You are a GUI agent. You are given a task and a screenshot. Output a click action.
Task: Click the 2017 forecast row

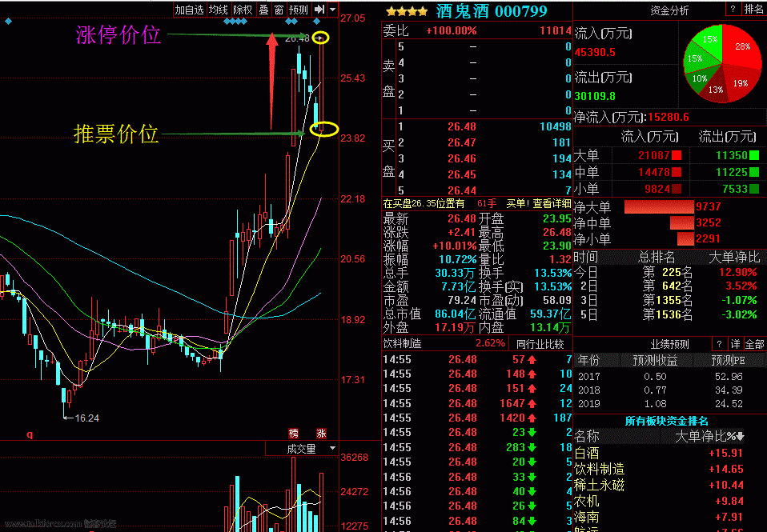click(669, 377)
